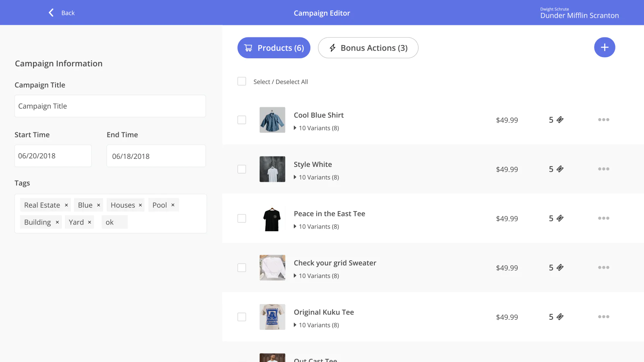This screenshot has width=644, height=362.
Task: Click ticket icon on Peace in the East Tee row
Action: [x=560, y=218]
